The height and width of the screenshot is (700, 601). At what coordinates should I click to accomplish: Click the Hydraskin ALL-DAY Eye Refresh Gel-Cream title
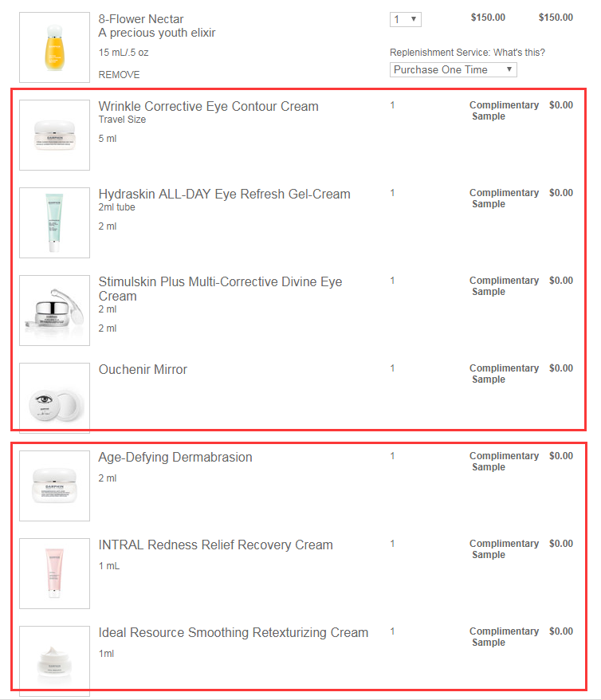click(x=225, y=195)
